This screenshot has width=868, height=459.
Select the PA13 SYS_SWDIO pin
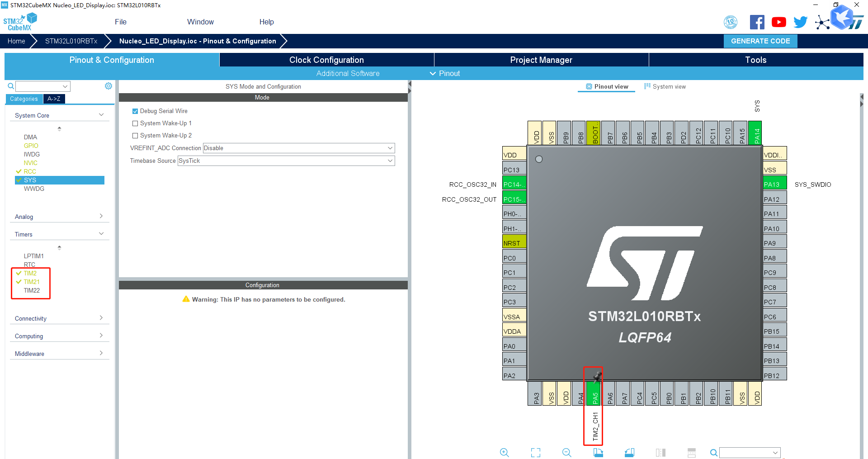click(x=775, y=183)
